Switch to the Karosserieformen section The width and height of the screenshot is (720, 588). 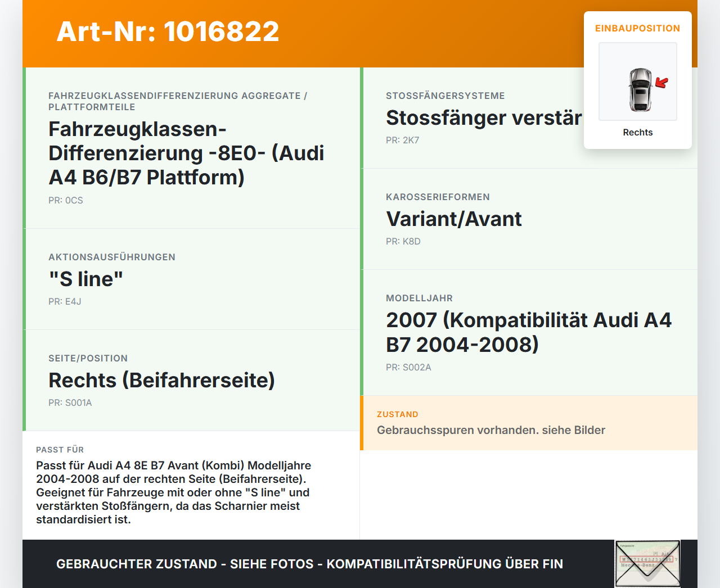438,197
